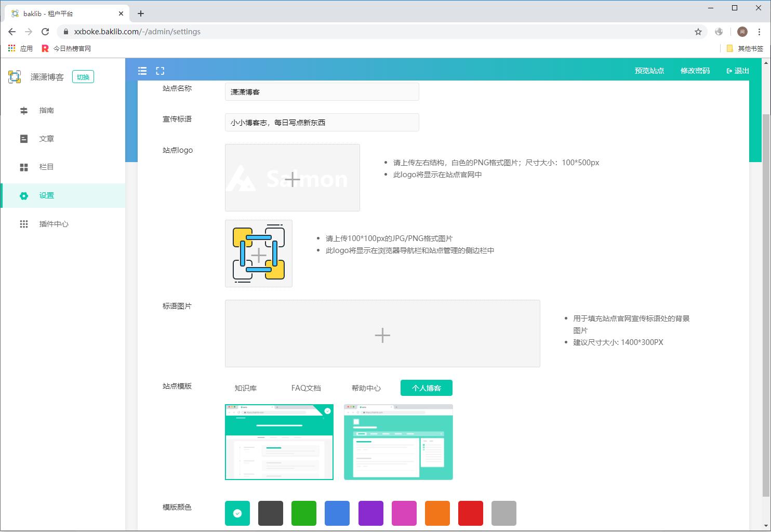771x532 pixels.
Task: Open the 文章 section from sidebar
Action: 47,138
